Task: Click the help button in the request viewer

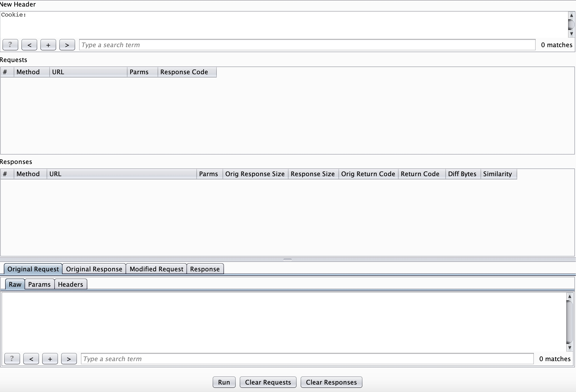Action: (x=12, y=359)
